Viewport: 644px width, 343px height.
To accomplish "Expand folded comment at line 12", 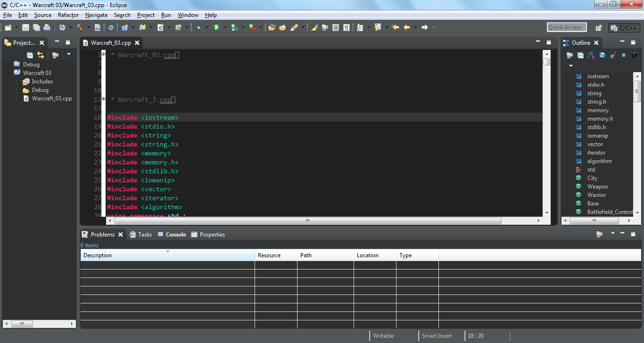I will pyautogui.click(x=103, y=99).
